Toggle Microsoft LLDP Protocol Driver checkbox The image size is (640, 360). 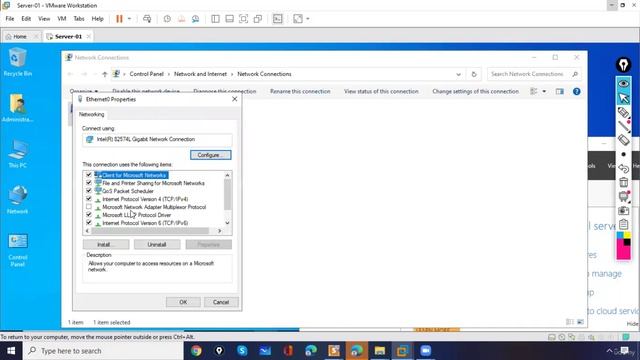tap(89, 215)
